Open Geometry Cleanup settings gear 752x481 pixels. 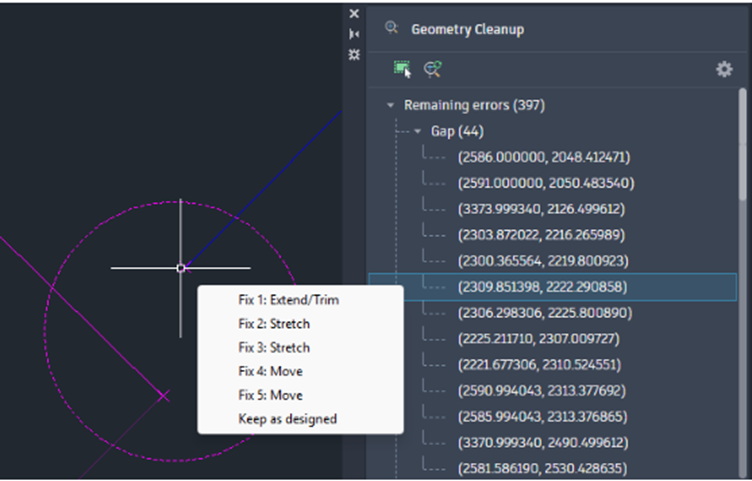(x=724, y=70)
